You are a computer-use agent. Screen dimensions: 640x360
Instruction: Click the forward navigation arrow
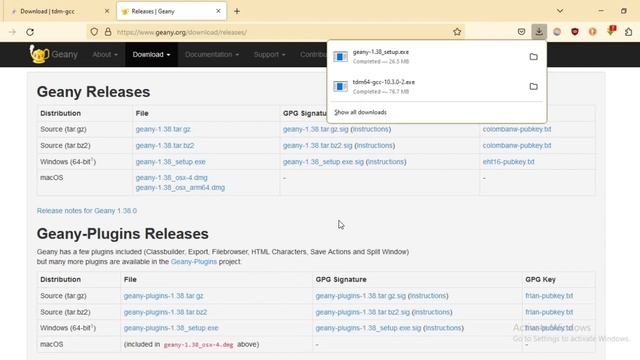point(12,32)
